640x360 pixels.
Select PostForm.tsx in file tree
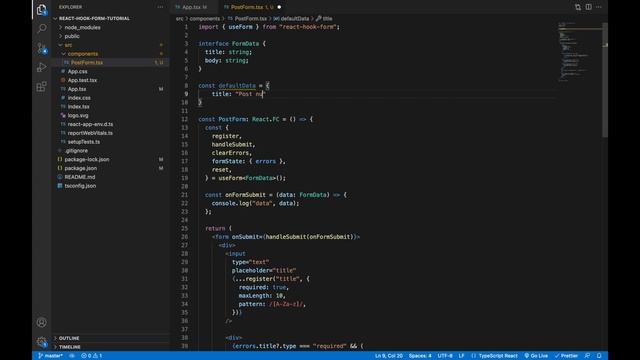87,62
